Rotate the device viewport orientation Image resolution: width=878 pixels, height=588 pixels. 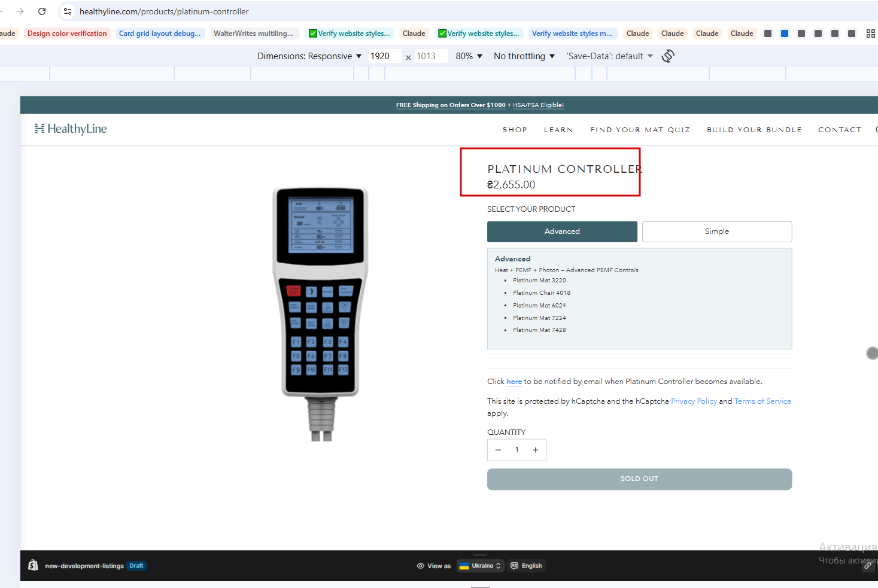tap(668, 56)
